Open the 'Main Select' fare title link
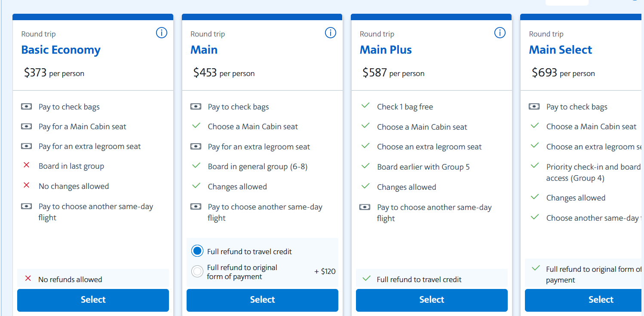The height and width of the screenshot is (316, 644). click(x=560, y=50)
